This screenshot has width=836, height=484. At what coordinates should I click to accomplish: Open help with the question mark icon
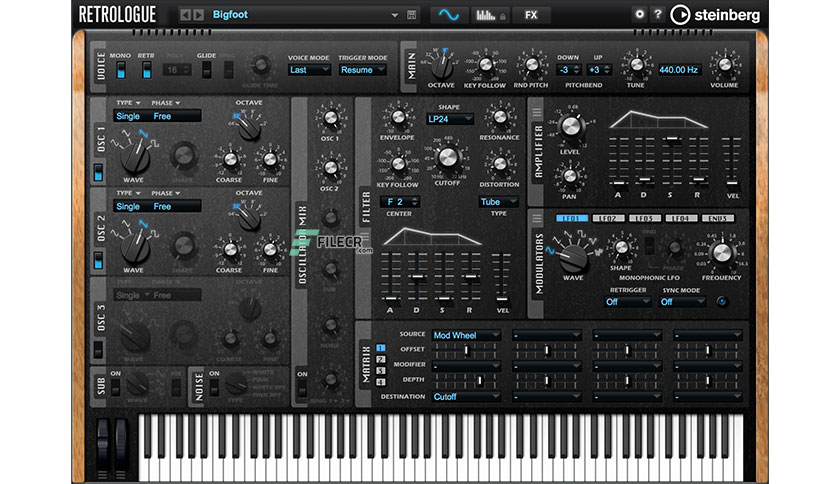[658, 14]
